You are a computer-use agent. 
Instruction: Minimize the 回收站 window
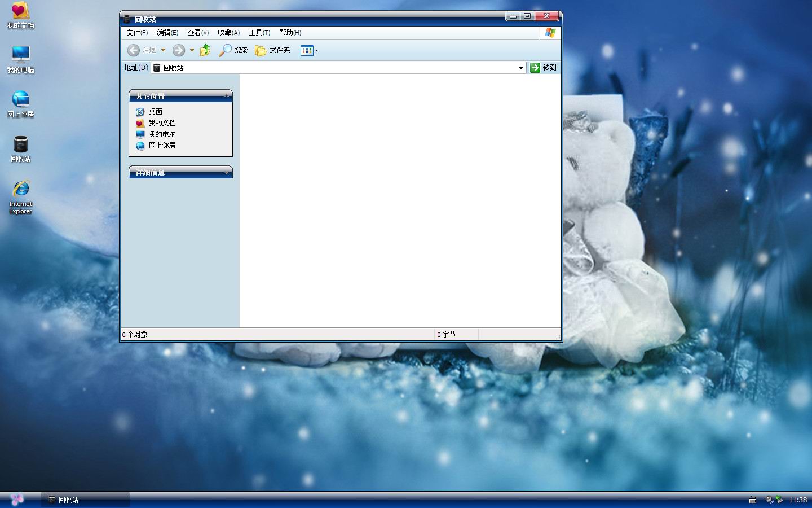513,16
